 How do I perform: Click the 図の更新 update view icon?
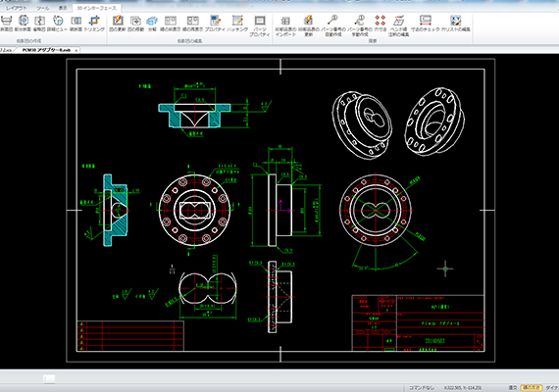[x=118, y=24]
